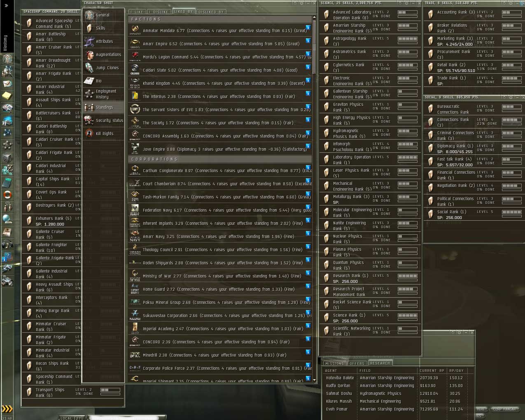Screen dimensions: 525x420
Task: Select the RESEARCH tab in the journal
Action: (x=380, y=363)
